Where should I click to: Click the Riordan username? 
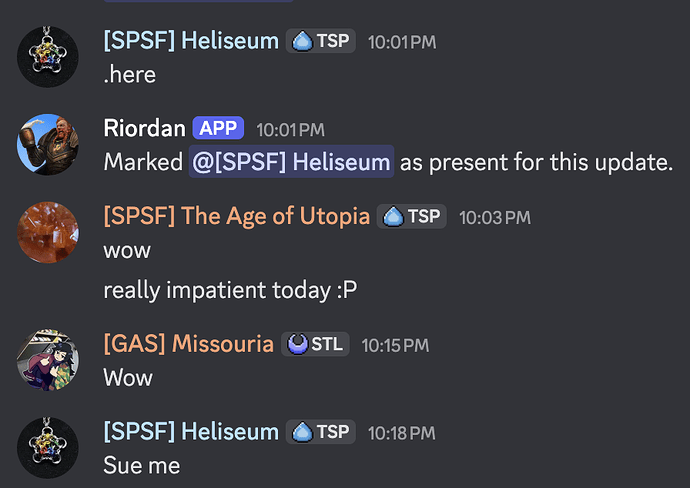tap(144, 129)
